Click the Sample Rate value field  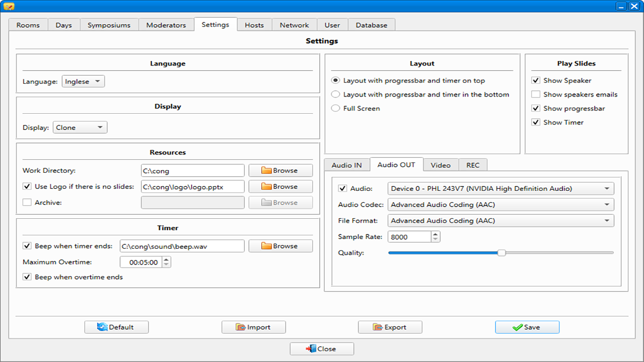pyautogui.click(x=410, y=237)
